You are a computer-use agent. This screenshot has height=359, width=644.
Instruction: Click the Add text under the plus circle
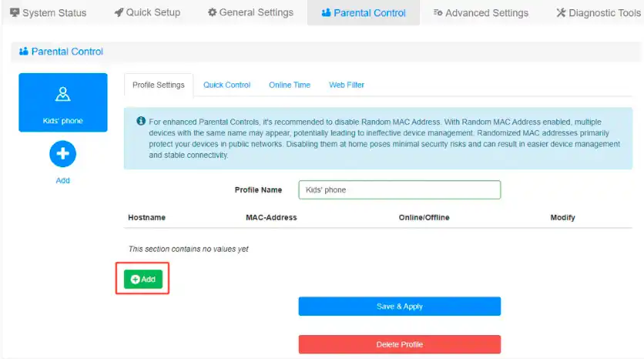pyautogui.click(x=63, y=180)
